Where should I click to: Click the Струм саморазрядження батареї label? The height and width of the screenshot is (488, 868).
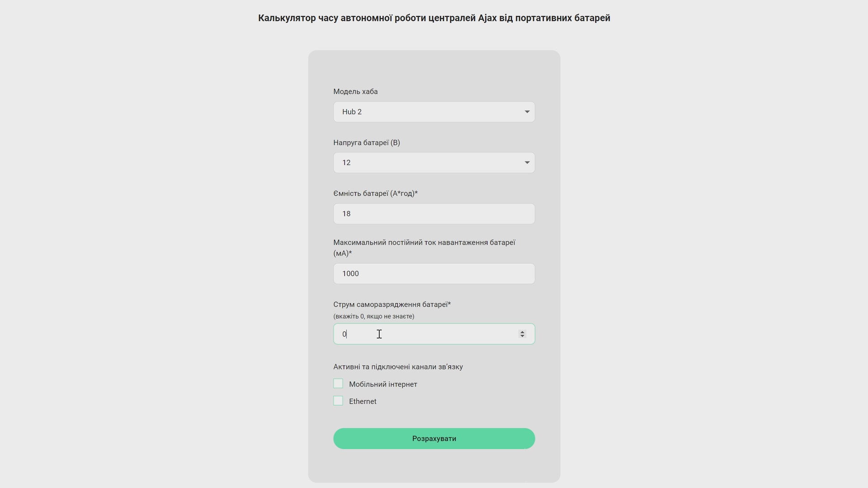[392, 305]
